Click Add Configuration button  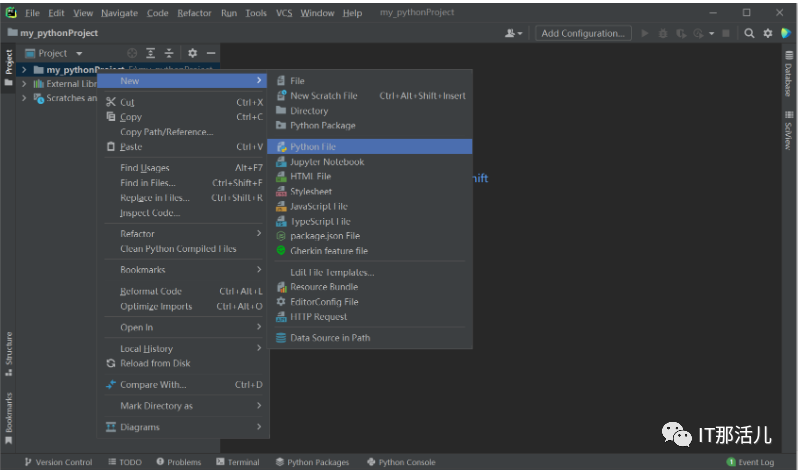583,34
